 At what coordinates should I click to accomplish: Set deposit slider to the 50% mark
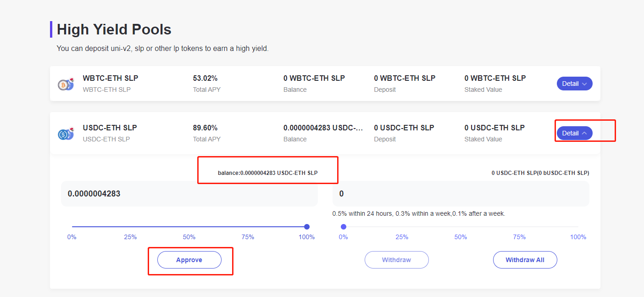click(x=189, y=227)
